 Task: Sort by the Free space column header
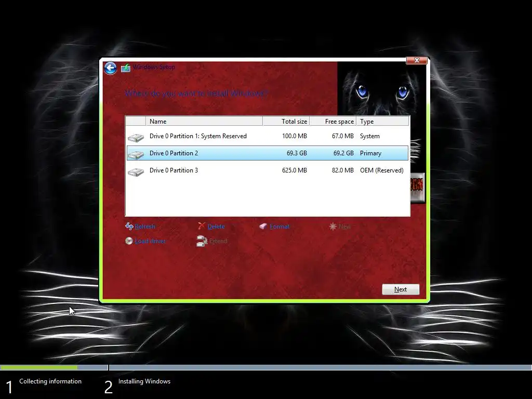(x=333, y=121)
